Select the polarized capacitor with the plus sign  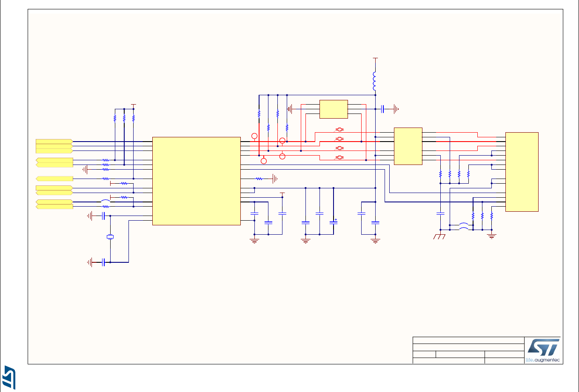pos(334,223)
